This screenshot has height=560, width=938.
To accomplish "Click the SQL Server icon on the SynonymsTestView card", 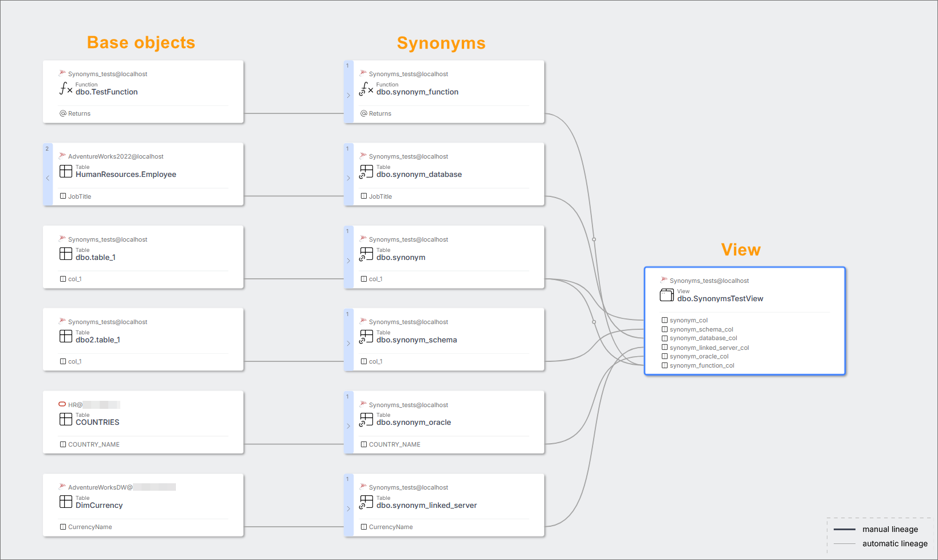I will pyautogui.click(x=664, y=280).
